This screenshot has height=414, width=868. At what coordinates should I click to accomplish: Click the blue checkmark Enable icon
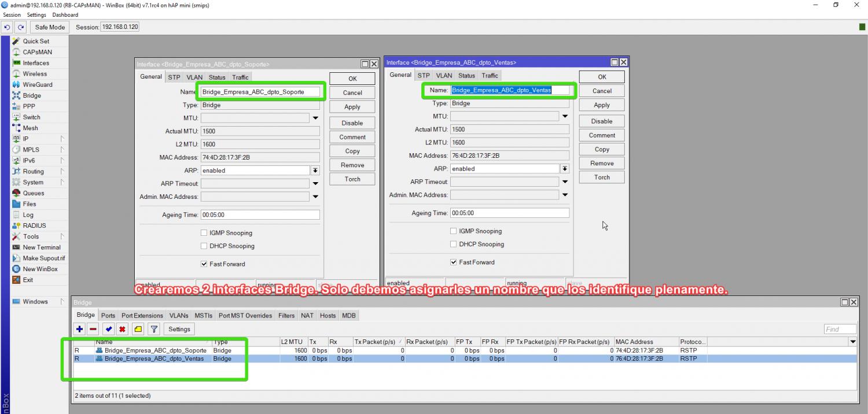tap(108, 329)
